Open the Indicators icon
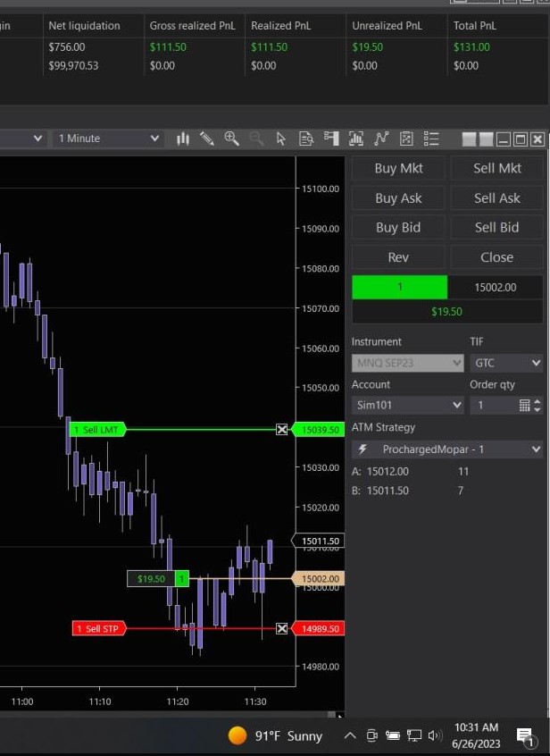This screenshot has height=756, width=550. click(381, 139)
